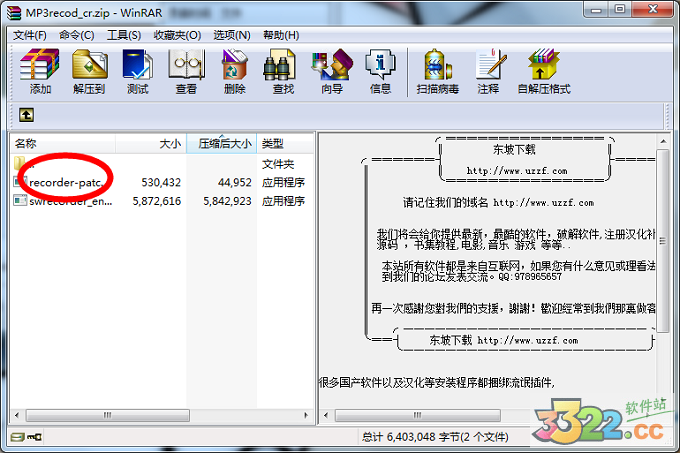Open the 文件(F) menu
The height and width of the screenshot is (453, 680).
(x=29, y=35)
